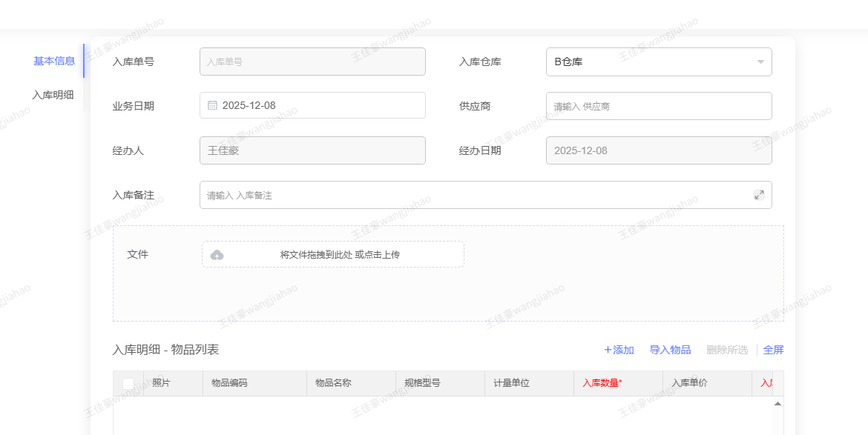This screenshot has height=435, width=868.
Task: Click 导入物品 link
Action: tap(670, 350)
